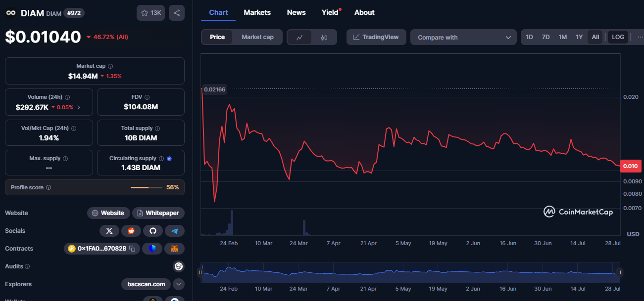Image resolution: width=644 pixels, height=301 pixels.
Task: Click the TradingView button
Action: click(376, 37)
